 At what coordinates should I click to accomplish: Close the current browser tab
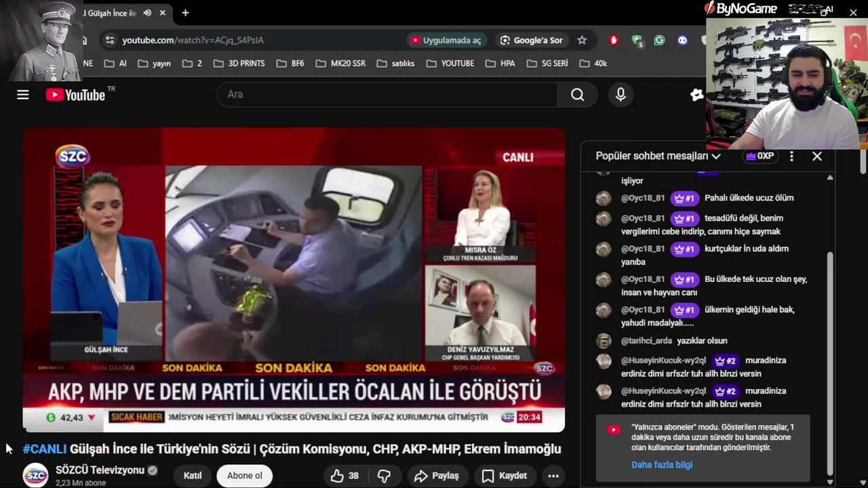click(163, 13)
